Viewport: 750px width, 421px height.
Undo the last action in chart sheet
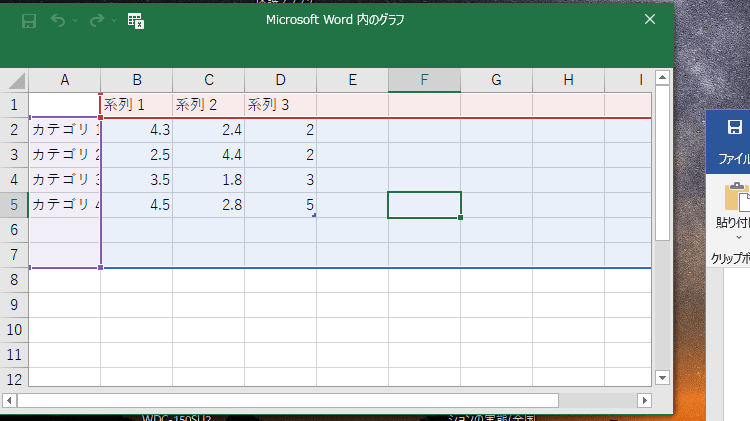click(x=58, y=21)
